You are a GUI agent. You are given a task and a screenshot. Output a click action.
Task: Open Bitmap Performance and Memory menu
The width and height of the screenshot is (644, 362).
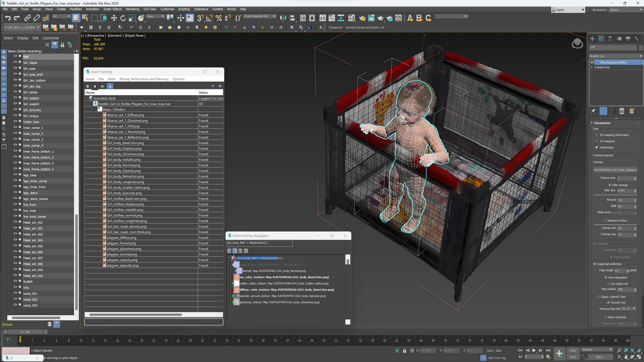point(144,79)
